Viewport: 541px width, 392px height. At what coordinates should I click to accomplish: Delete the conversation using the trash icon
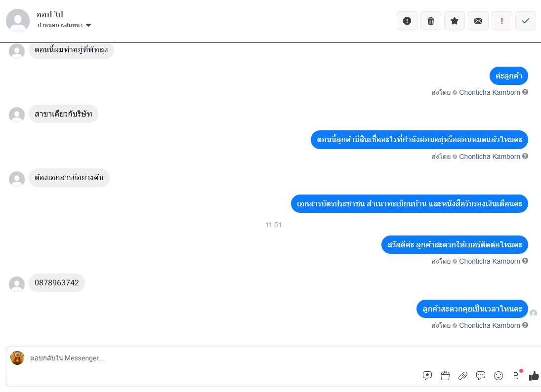point(431,21)
